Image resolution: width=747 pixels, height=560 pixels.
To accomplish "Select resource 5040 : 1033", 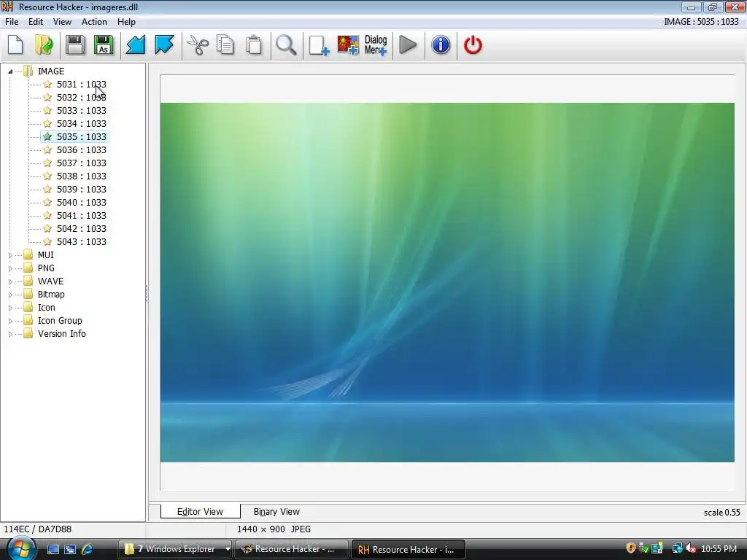I will pos(82,203).
